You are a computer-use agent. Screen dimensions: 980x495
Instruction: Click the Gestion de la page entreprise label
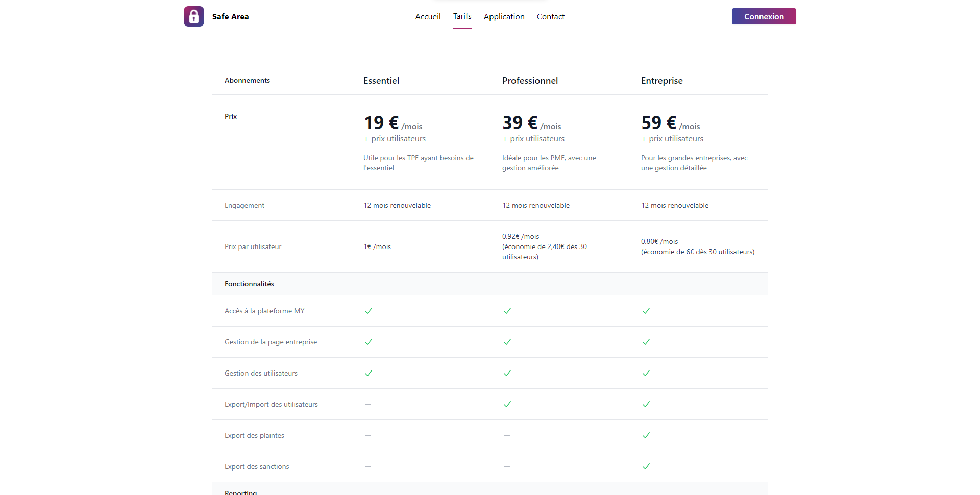pyautogui.click(x=271, y=342)
